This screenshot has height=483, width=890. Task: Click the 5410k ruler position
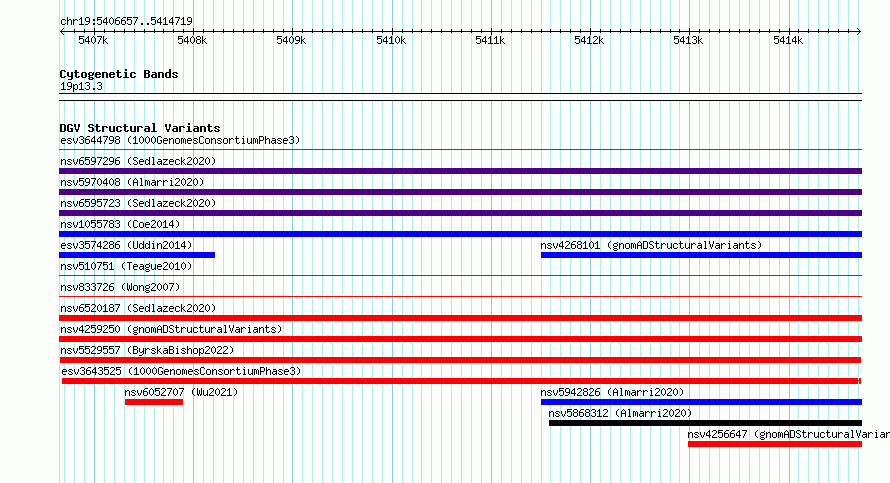click(391, 40)
